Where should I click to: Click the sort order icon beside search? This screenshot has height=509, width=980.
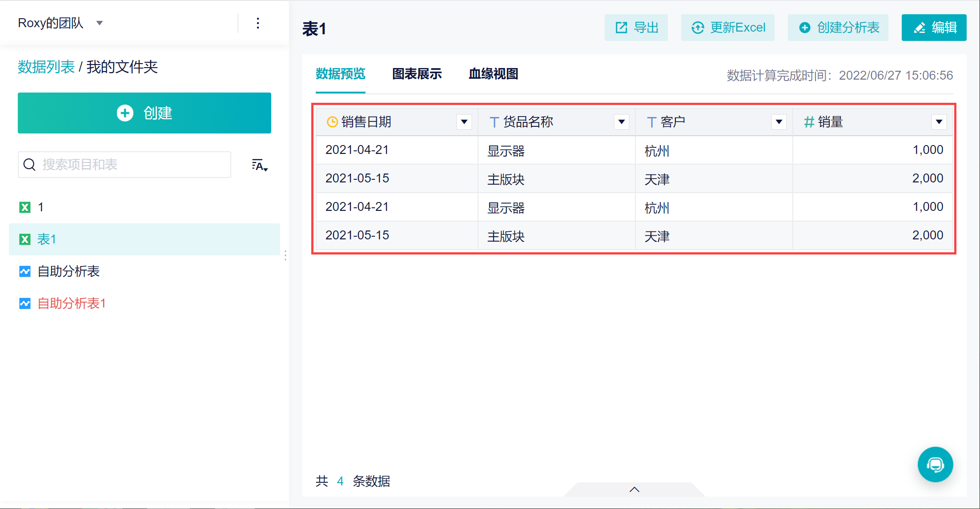[x=260, y=165]
